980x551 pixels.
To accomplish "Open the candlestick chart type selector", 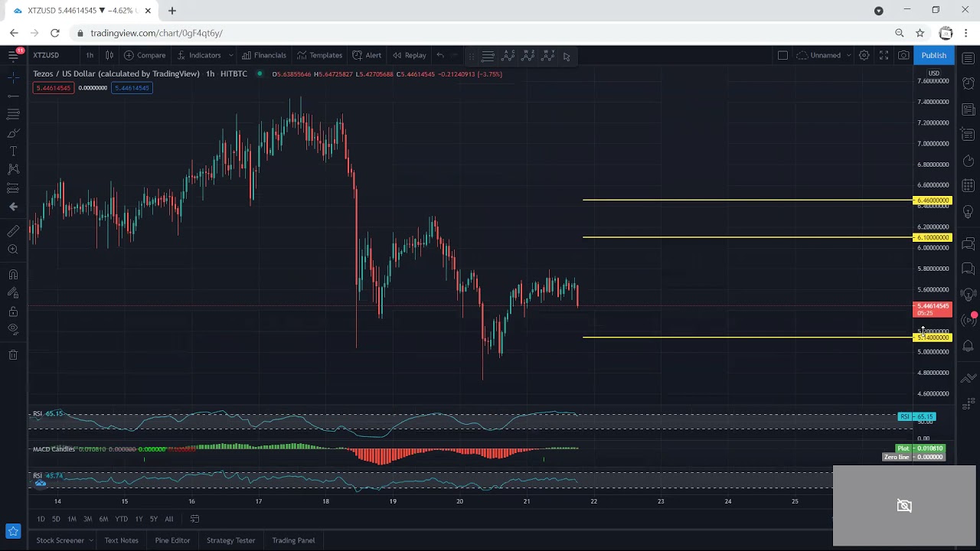I will [x=109, y=55].
